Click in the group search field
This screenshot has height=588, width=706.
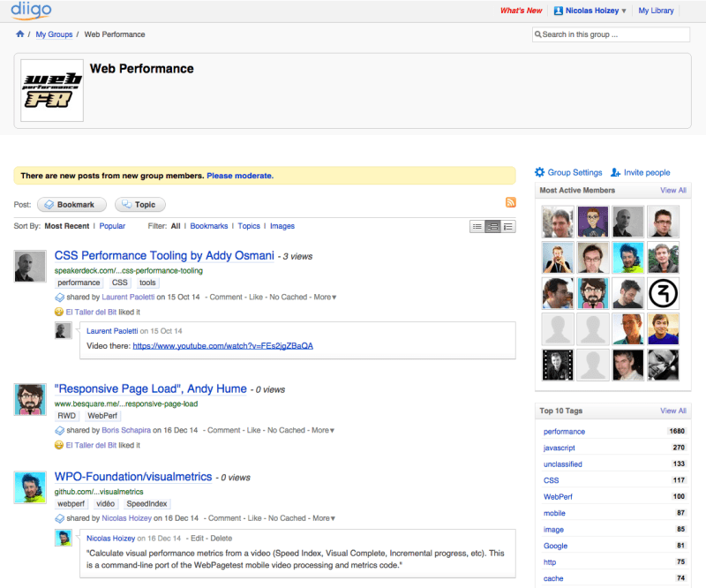611,34
